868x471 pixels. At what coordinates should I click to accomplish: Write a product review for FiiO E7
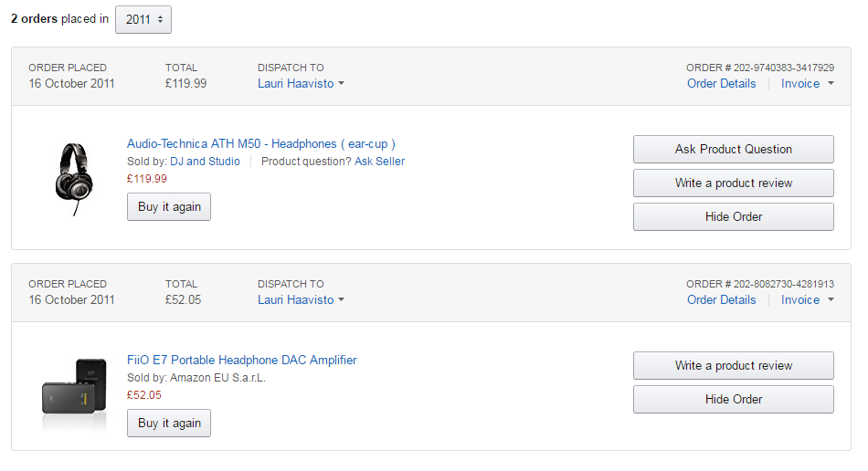733,365
